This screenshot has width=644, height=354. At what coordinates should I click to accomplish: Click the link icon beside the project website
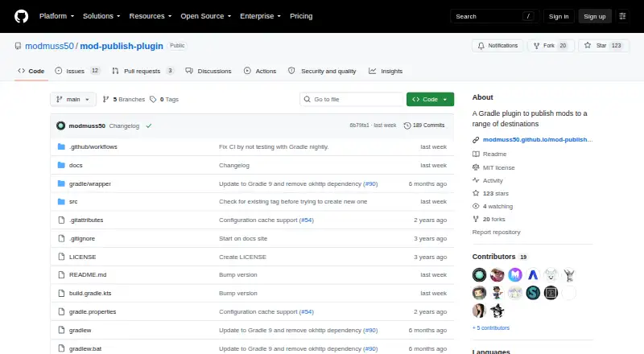click(x=476, y=140)
